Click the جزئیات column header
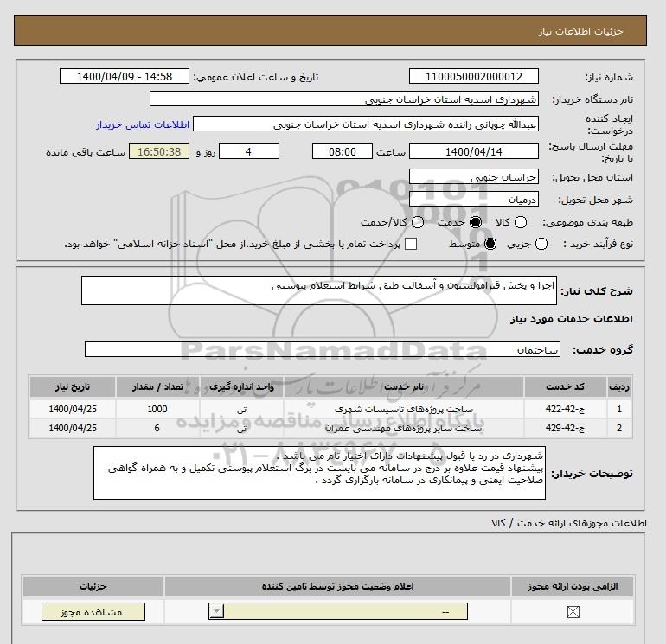This screenshot has height=644, width=666. pos(93,586)
